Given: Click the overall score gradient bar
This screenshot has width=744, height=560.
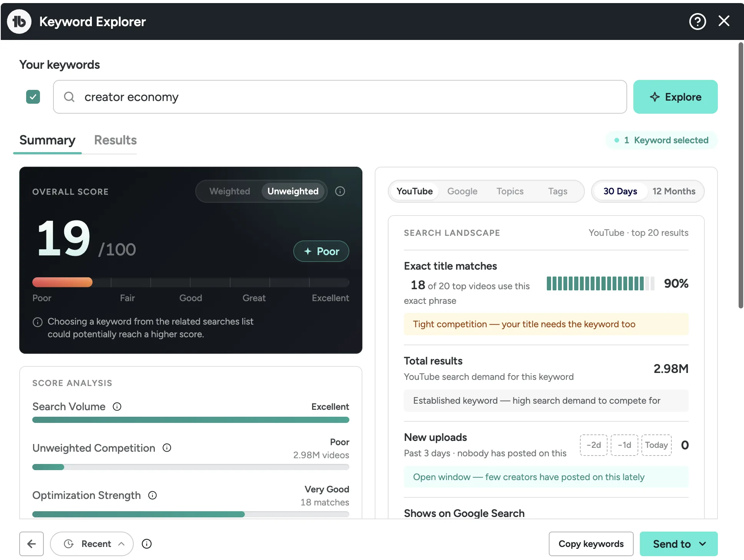Looking at the screenshot, I should [x=191, y=282].
